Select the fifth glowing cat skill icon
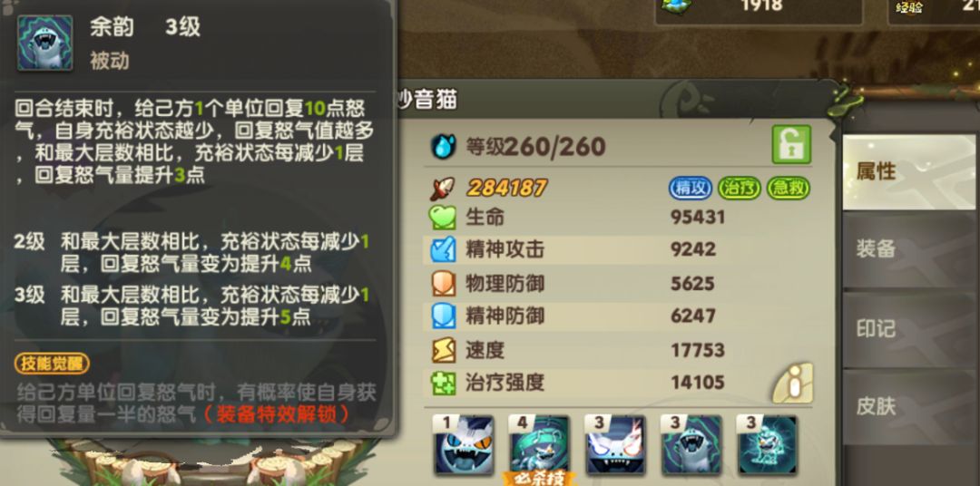The height and width of the screenshot is (486, 980). click(x=769, y=445)
